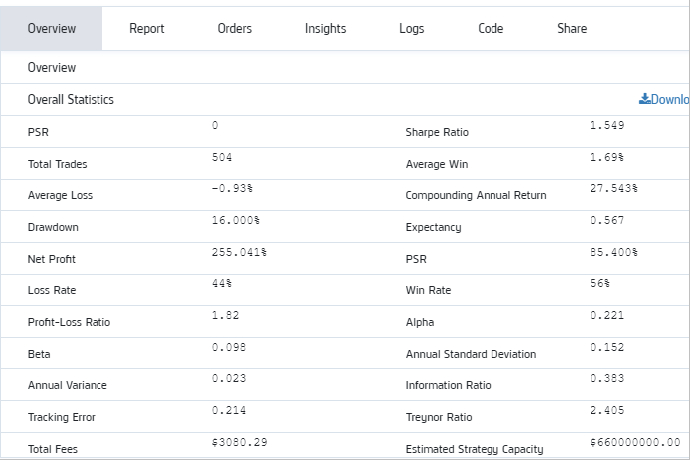The width and height of the screenshot is (690, 460).
Task: Select the Total Fees value $3080.29
Action: tap(240, 441)
